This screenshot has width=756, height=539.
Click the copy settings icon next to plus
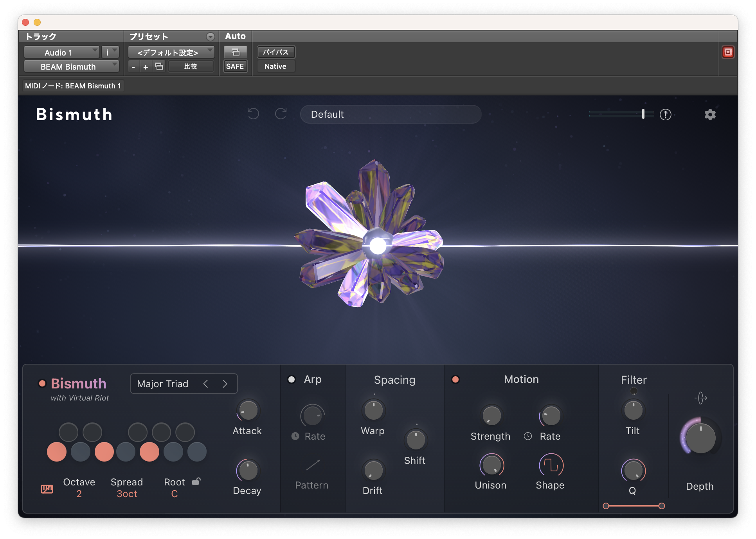pos(159,66)
